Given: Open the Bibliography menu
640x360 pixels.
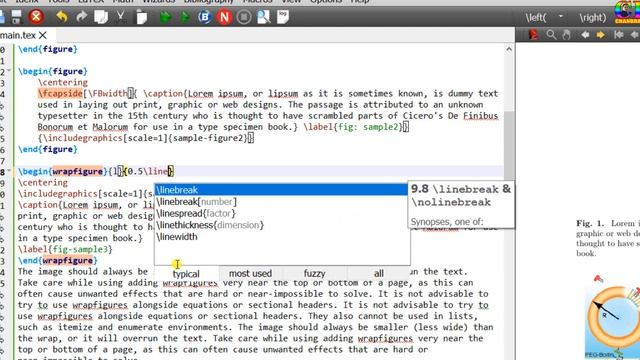Looking at the screenshot, I should click(x=208, y=1).
